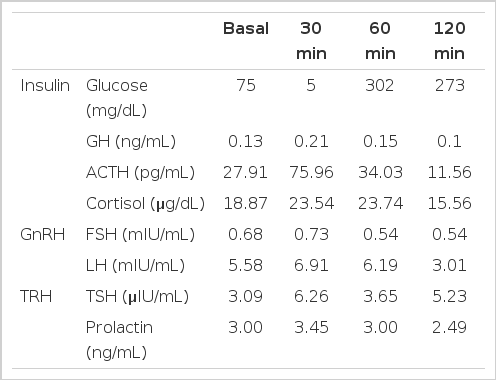Select the ACTH value 75.96
Image resolution: width=496 pixels, height=380 pixels.
(311, 173)
